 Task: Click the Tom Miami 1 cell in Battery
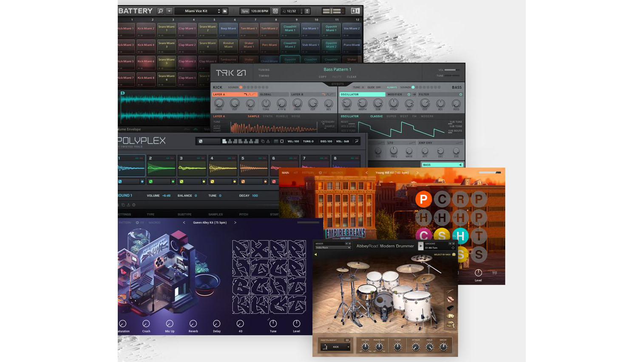coord(249,30)
